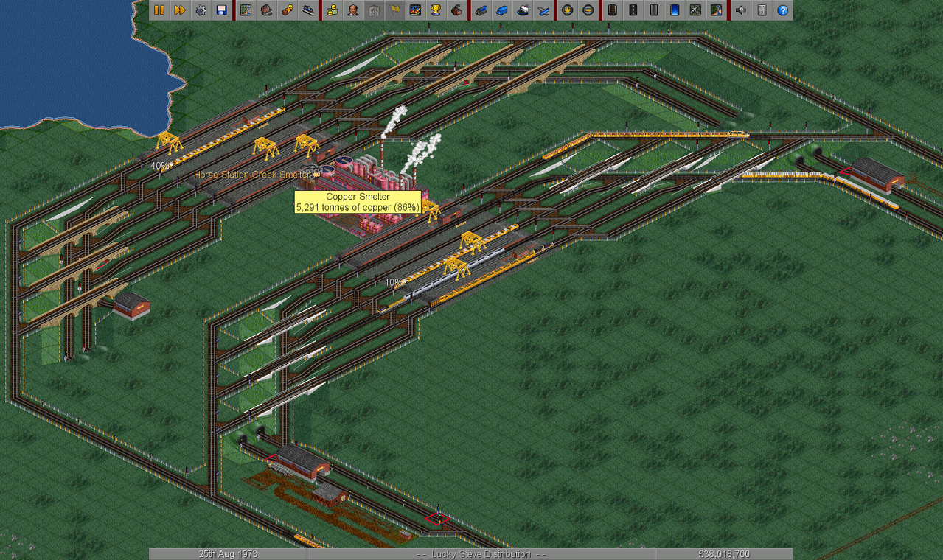Screen dimensions: 943x560
Task: Open the story book icon
Action: tap(374, 10)
